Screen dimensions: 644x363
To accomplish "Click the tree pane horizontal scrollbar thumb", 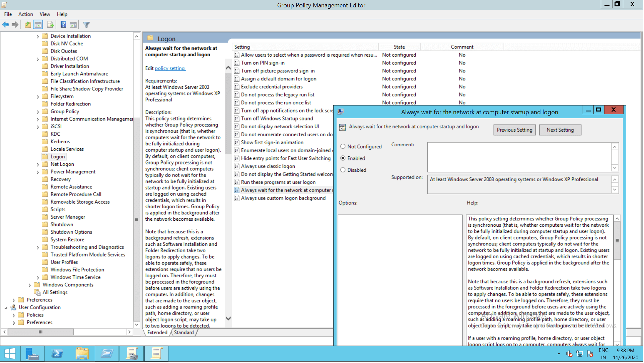I will click(41, 333).
